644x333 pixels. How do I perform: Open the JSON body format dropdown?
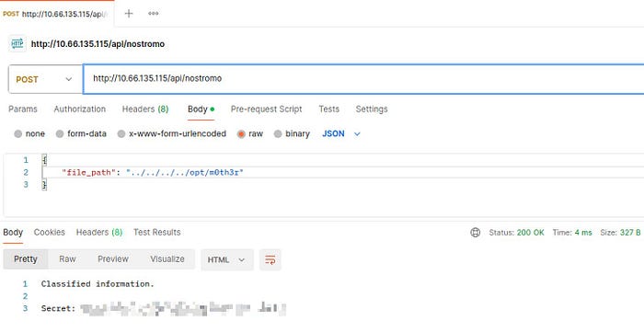[x=341, y=134]
